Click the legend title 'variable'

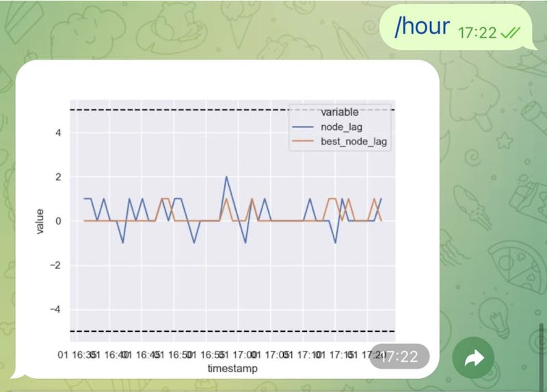click(341, 113)
